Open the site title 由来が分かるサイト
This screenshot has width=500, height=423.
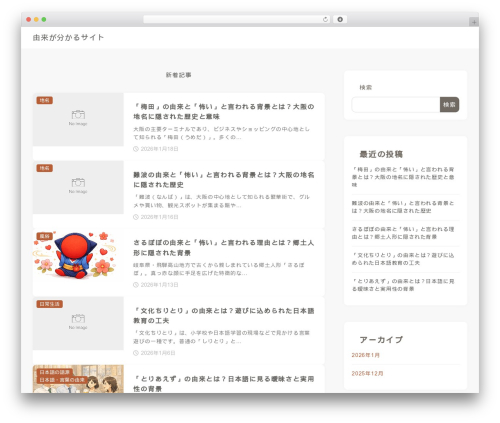(68, 38)
